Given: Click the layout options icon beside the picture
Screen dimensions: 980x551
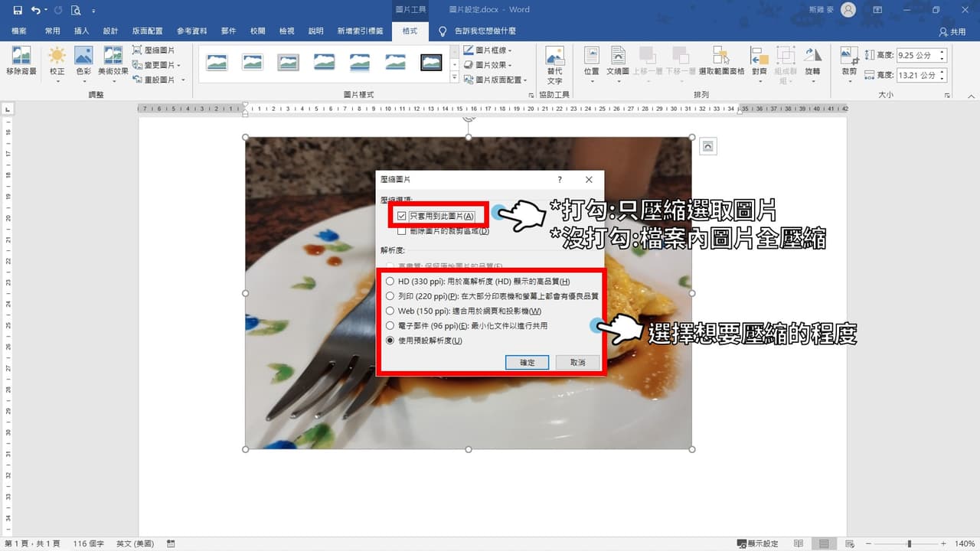Looking at the screenshot, I should (708, 146).
